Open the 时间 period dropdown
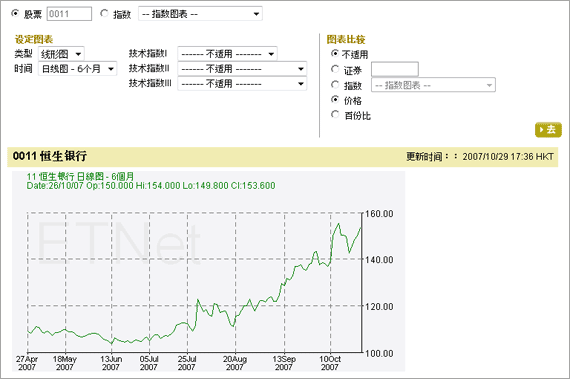The image size is (570, 379). pyautogui.click(x=77, y=69)
